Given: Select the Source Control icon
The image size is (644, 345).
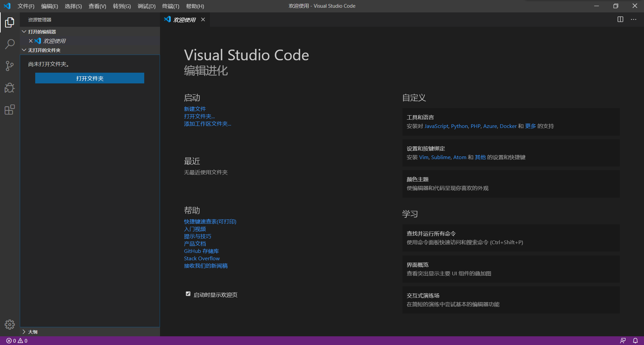Looking at the screenshot, I should (10, 66).
